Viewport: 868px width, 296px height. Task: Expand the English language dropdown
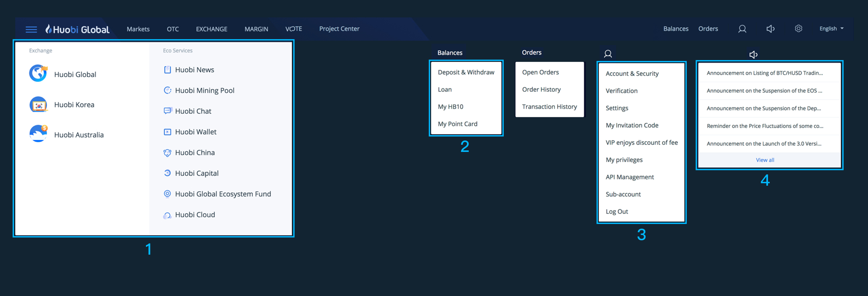click(x=831, y=29)
